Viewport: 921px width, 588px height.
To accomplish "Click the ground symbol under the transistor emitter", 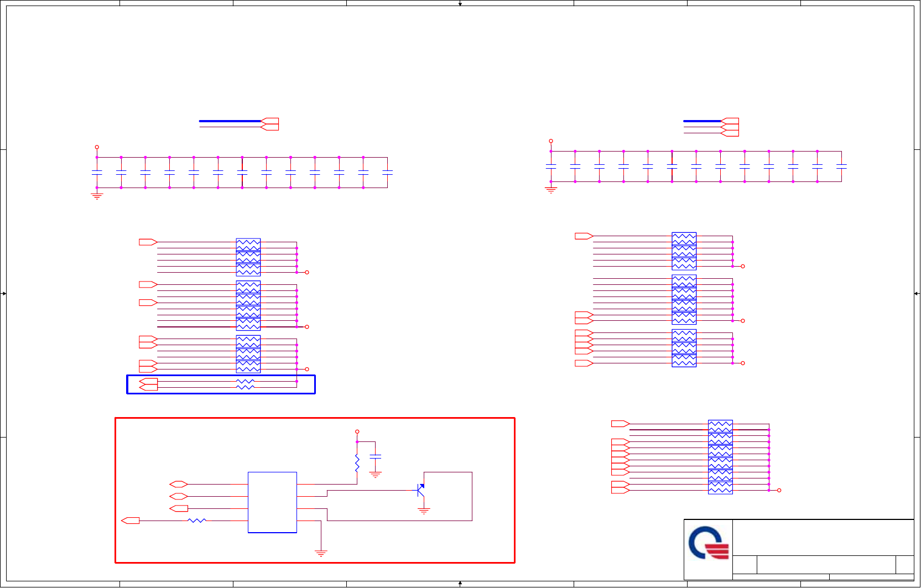I will [x=424, y=512].
